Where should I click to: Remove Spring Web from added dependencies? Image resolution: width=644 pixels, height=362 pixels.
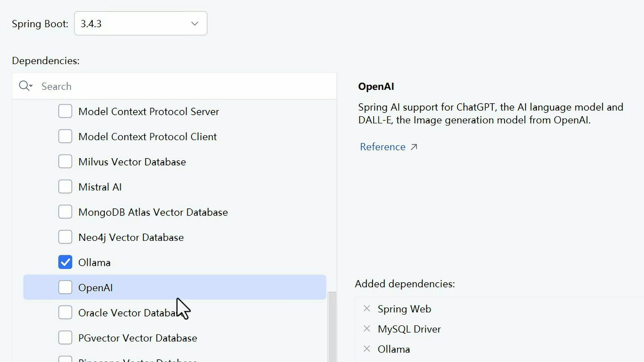pos(367,309)
